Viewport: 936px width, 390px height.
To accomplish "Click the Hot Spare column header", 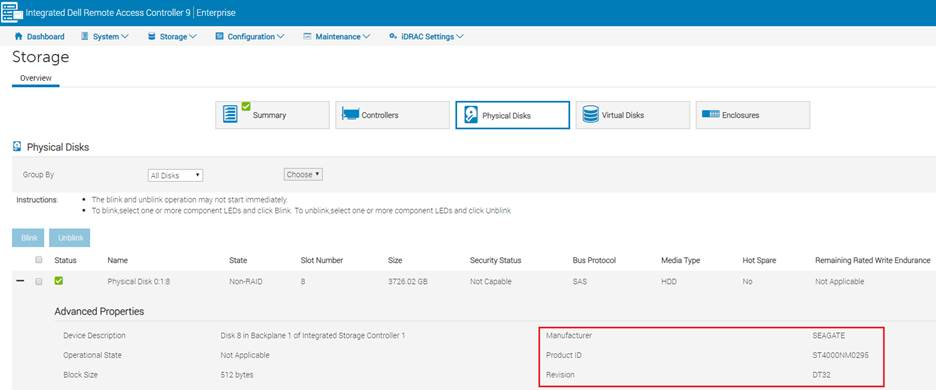I will point(759,260).
